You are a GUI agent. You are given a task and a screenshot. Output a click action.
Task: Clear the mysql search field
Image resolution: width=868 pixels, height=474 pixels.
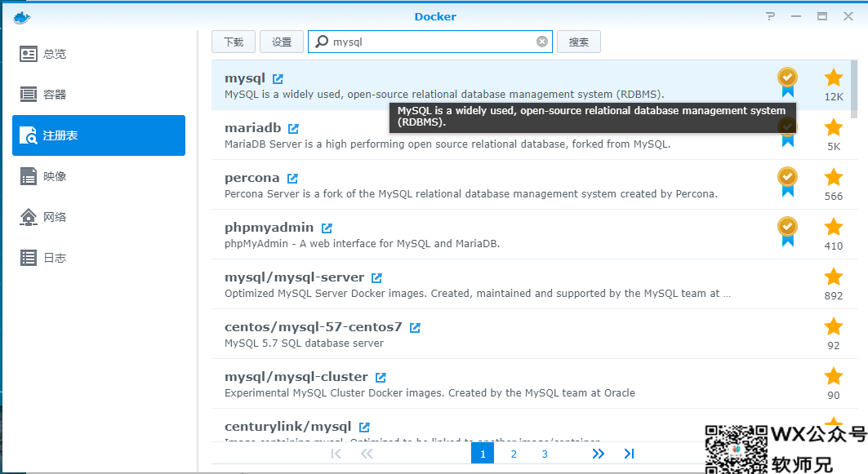click(x=542, y=42)
